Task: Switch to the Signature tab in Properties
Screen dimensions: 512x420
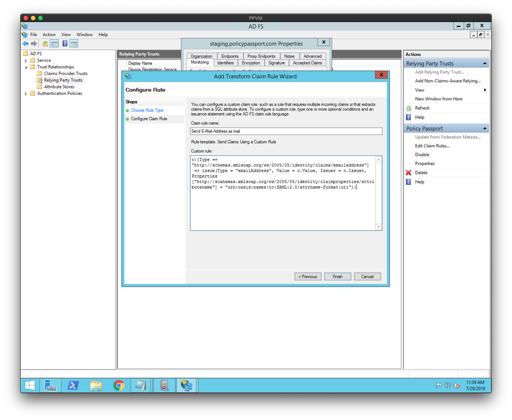Action: tap(277, 63)
